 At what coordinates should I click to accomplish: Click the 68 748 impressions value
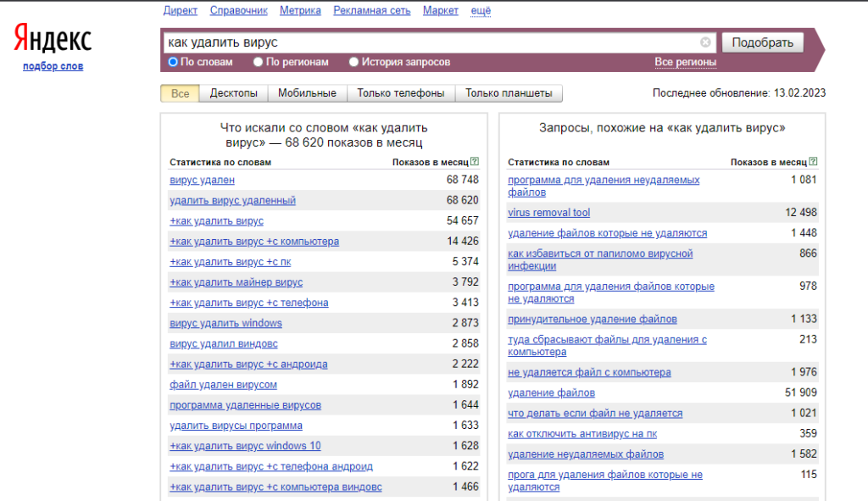[462, 180]
